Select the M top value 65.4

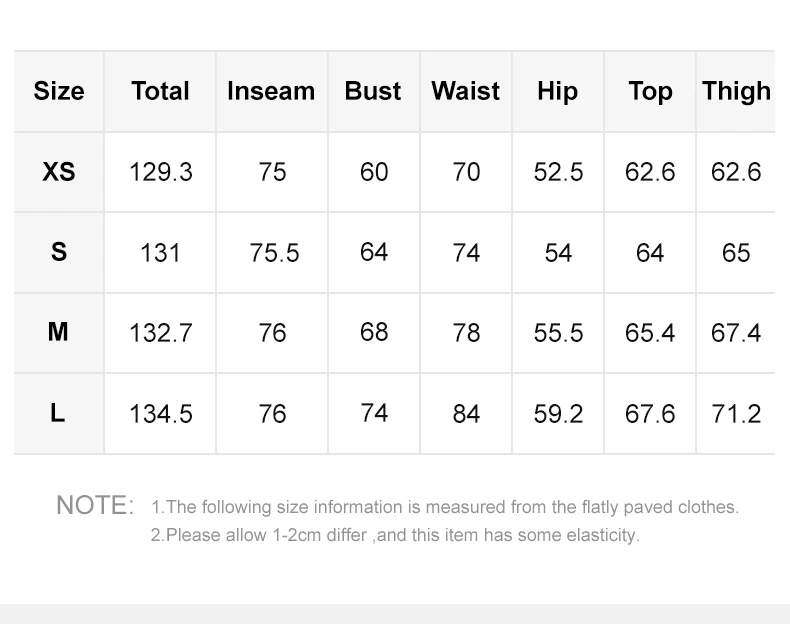(650, 332)
